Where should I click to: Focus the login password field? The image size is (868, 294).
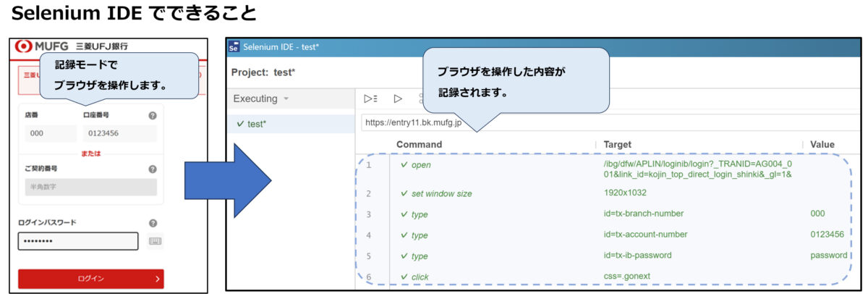[x=77, y=241]
